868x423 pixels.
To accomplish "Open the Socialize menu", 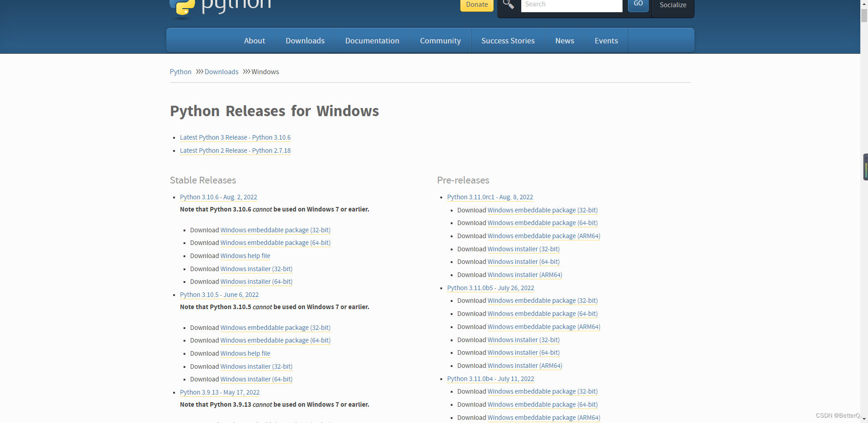I will (x=673, y=5).
